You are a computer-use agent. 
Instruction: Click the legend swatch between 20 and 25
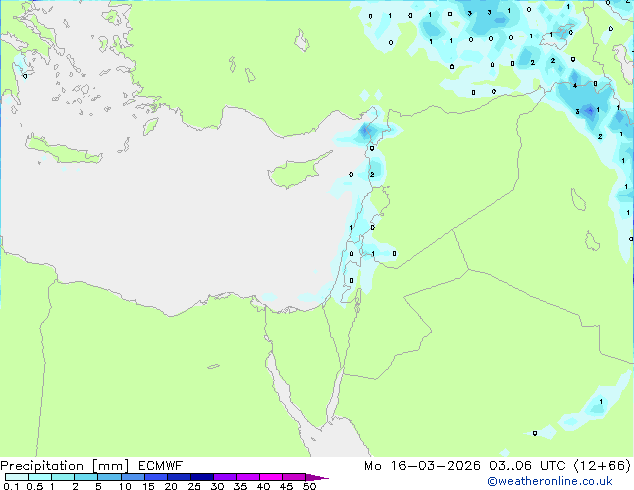pos(178,477)
